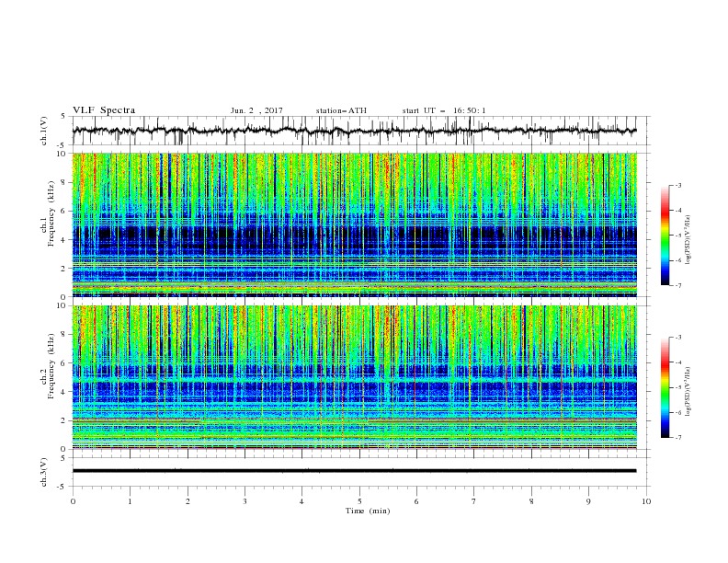Click time axis tick label "5"
Image resolution: width=728 pixels, height=563 pixels.
[359, 501]
